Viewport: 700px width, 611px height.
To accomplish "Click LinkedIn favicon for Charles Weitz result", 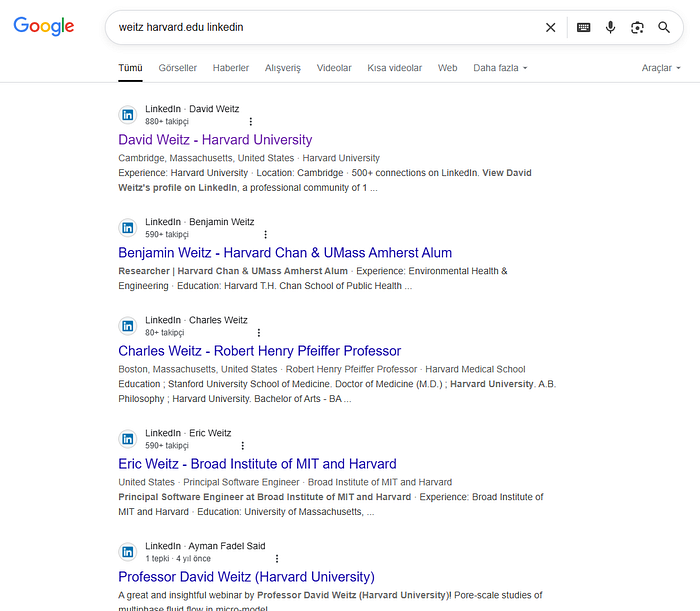I will (128, 326).
